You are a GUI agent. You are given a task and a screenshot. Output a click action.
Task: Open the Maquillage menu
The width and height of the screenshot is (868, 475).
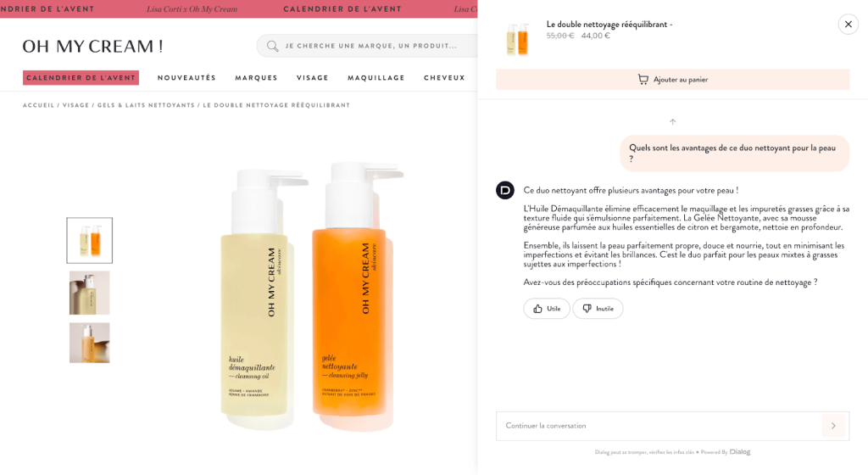click(376, 77)
